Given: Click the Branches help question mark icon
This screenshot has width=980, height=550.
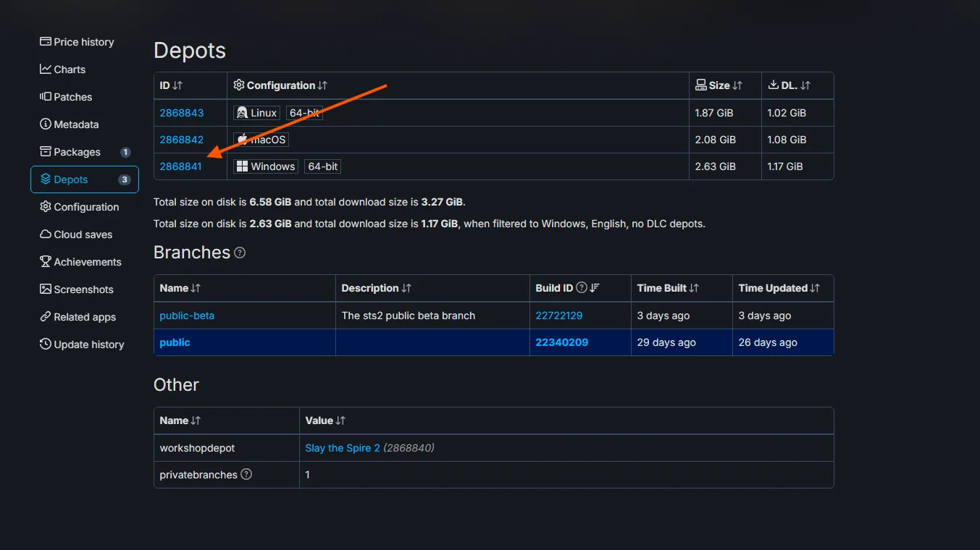Looking at the screenshot, I should [x=240, y=253].
